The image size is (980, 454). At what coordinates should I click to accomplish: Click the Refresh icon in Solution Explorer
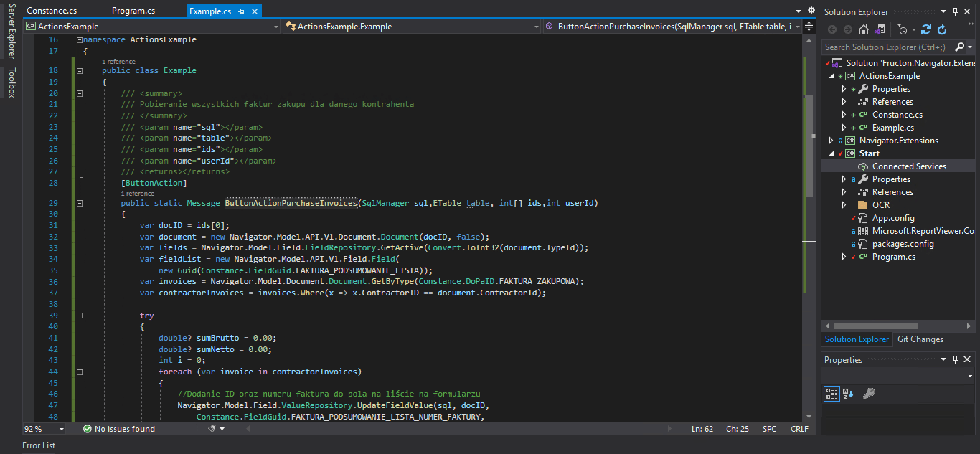tap(942, 29)
